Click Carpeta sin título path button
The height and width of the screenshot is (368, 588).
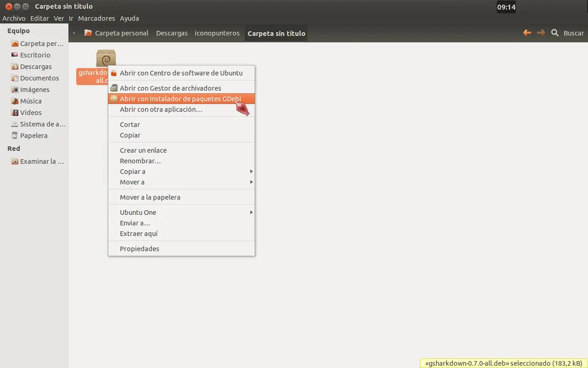[x=276, y=33]
